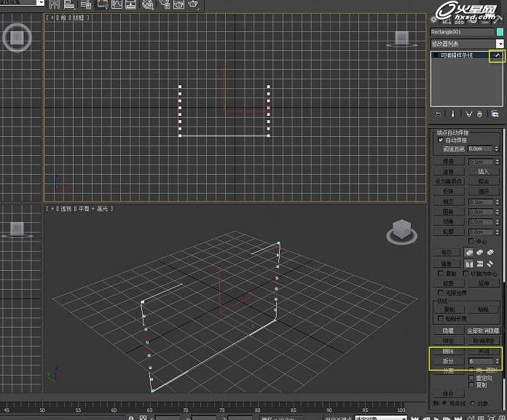Click the pin stack icon below modifier stack
Screen dimensions: 507x420
pyautogui.click(x=437, y=114)
